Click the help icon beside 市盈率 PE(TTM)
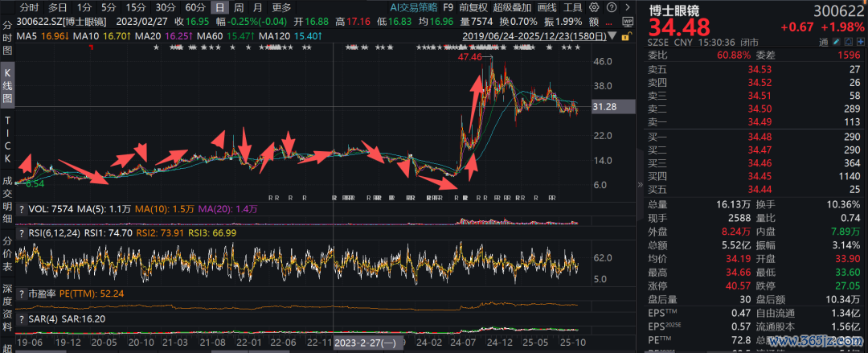868x353 pixels. pyautogui.click(x=22, y=294)
